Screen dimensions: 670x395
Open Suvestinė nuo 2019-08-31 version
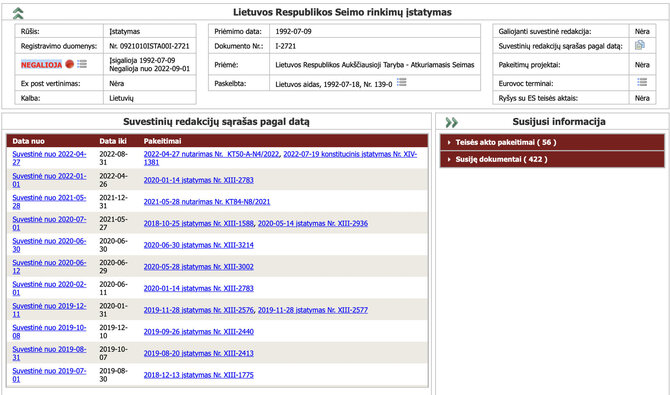49,353
